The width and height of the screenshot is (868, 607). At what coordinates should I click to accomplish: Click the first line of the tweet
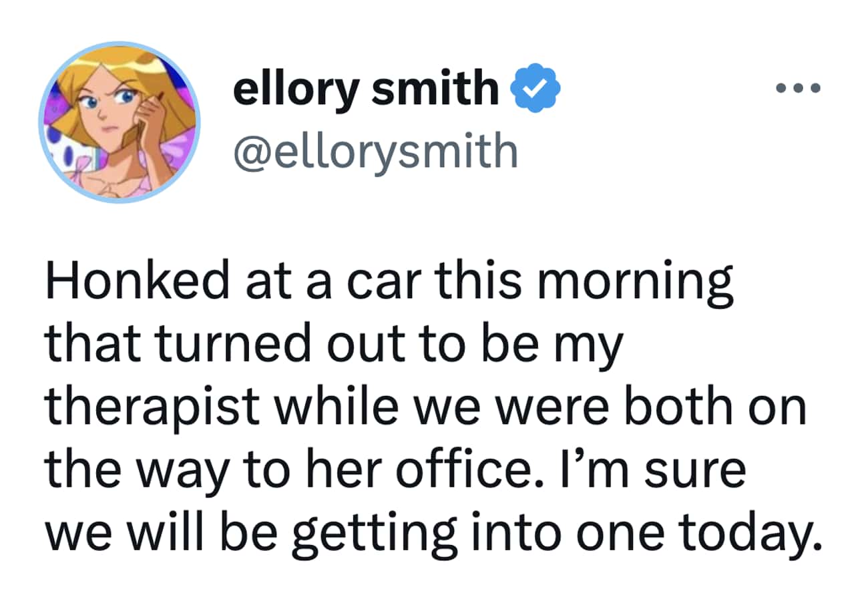pyautogui.click(x=391, y=280)
